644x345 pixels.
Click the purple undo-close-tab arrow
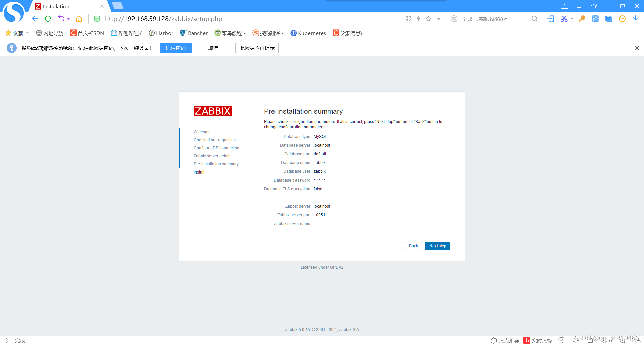point(61,19)
